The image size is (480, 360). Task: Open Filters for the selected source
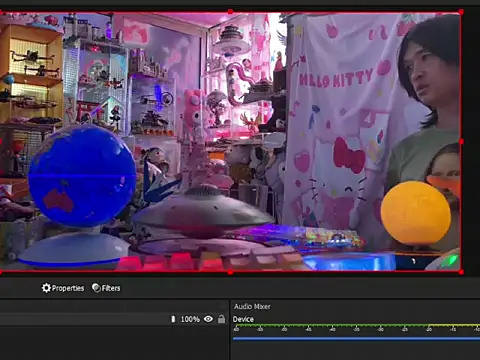coord(106,288)
